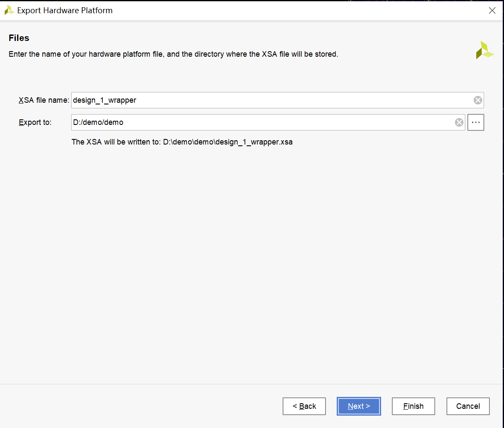The image size is (504, 428).
Task: Click the 'Export Hardware Platform' window title
Action: coord(65,10)
